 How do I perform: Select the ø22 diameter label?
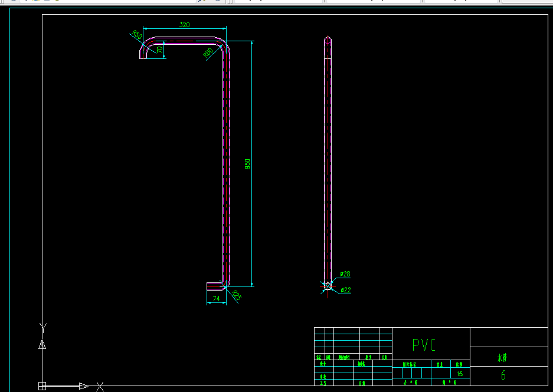[x=346, y=290]
